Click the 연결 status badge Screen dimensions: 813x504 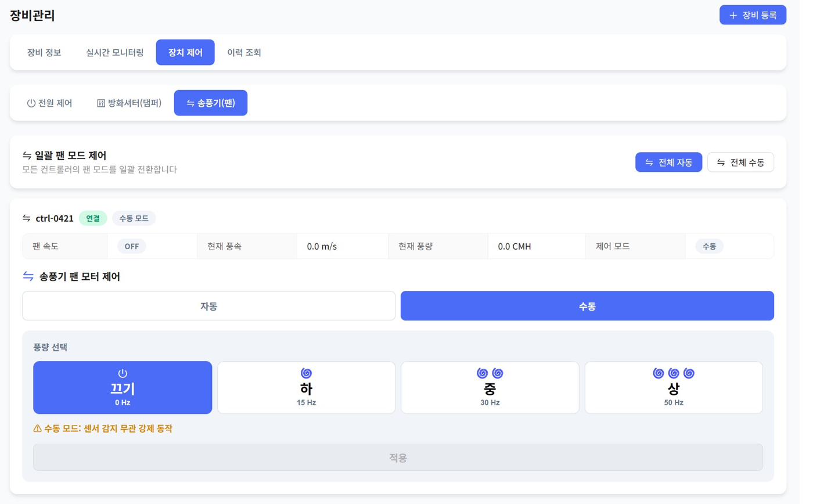coord(93,218)
